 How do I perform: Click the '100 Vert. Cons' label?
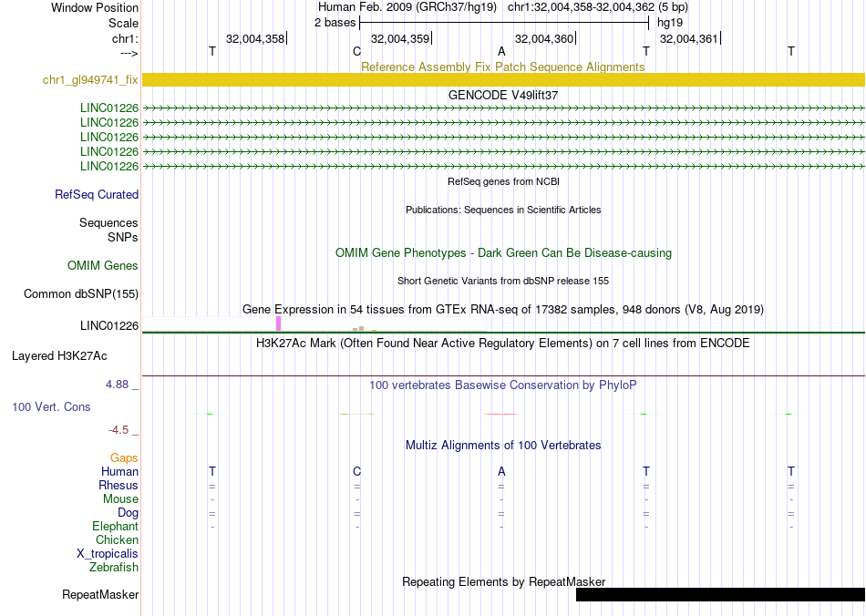coord(51,406)
